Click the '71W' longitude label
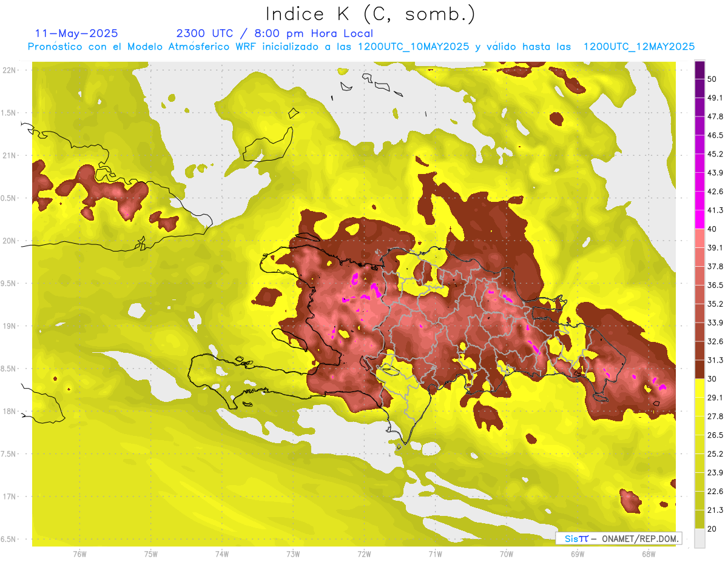 [435, 554]
